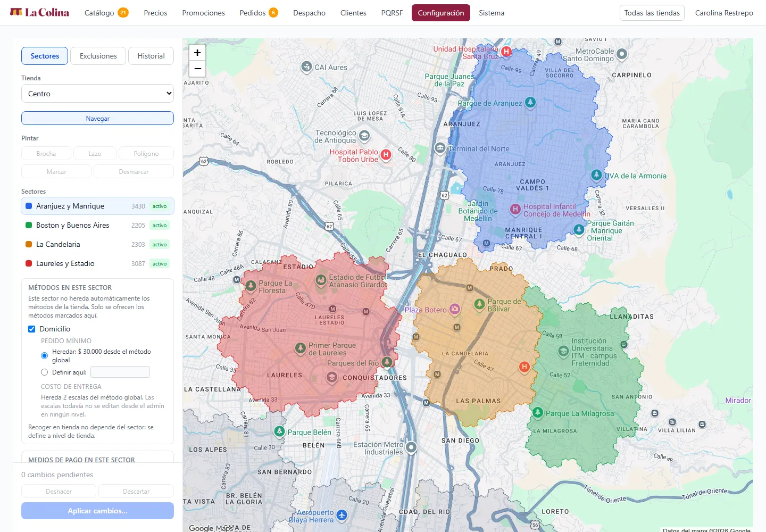
Task: Click the red Laureles y Estadio color swatch
Action: coord(29,263)
